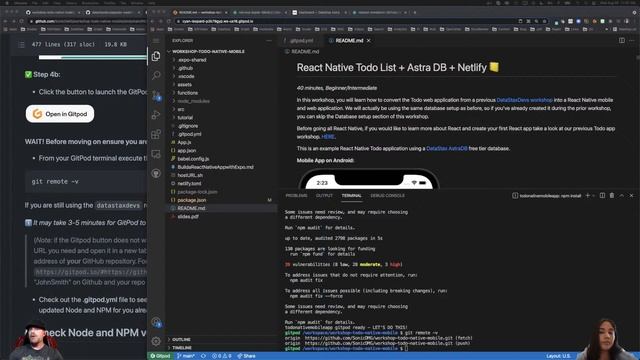Expand the assets folder
The image size is (640, 360).
coord(184,84)
